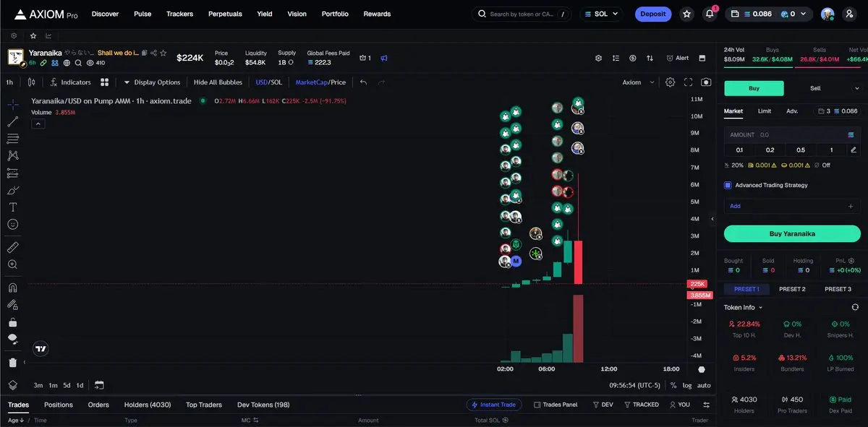Open the go-to-date calendar icon

[x=99, y=385]
